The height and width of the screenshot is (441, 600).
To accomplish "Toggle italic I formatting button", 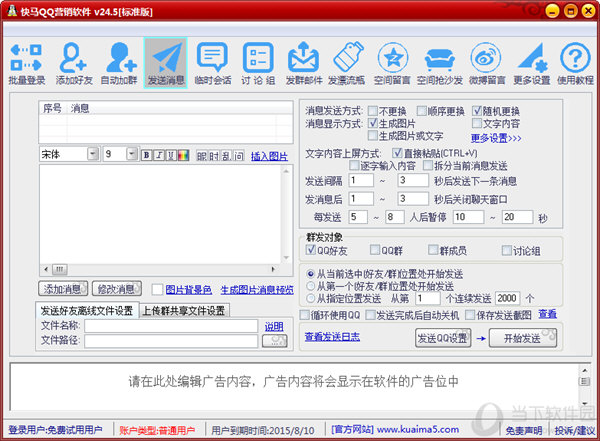I will click(159, 155).
